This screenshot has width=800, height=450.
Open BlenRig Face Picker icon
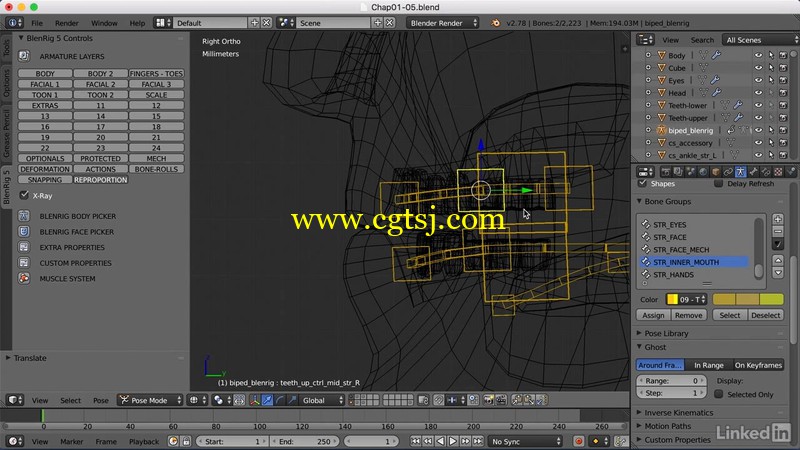coord(24,232)
